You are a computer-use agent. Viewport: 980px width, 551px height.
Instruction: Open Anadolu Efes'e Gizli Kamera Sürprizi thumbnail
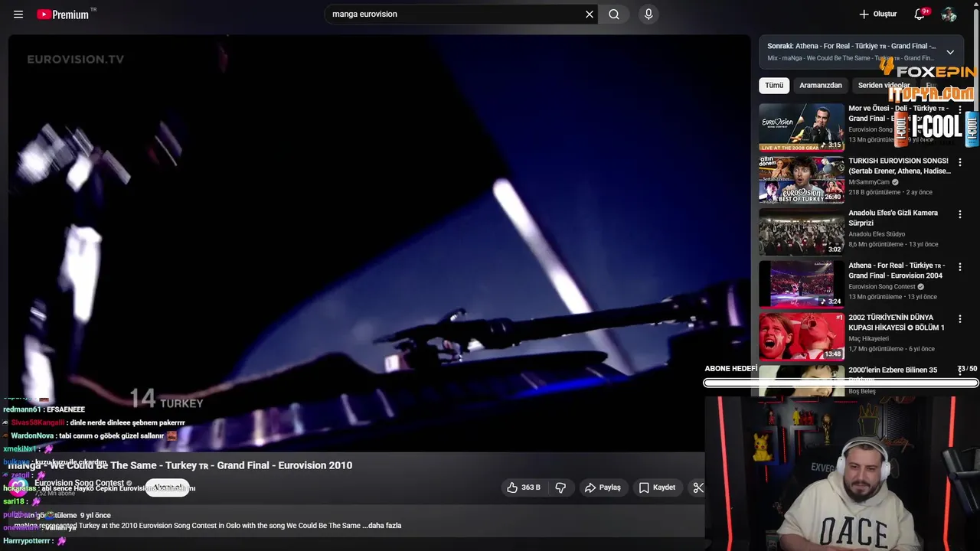(x=802, y=232)
